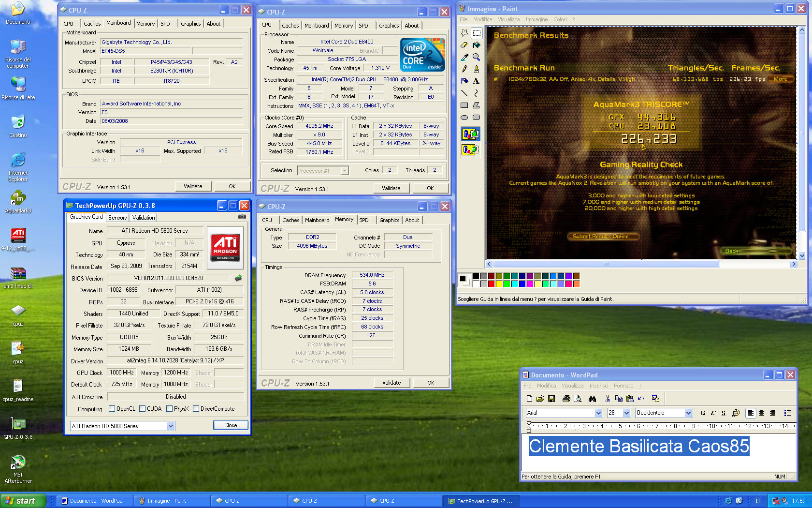Choose opaque selection mode in Paint toolbox

coord(470,134)
